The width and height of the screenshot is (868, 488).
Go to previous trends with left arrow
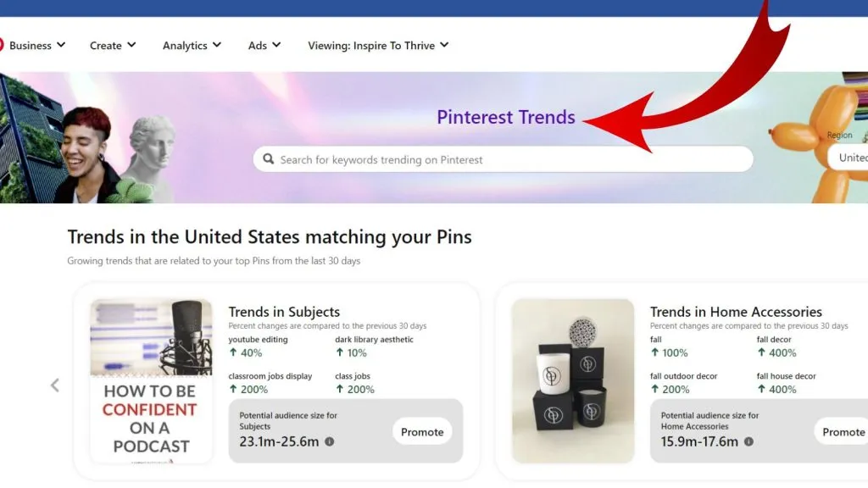55,385
